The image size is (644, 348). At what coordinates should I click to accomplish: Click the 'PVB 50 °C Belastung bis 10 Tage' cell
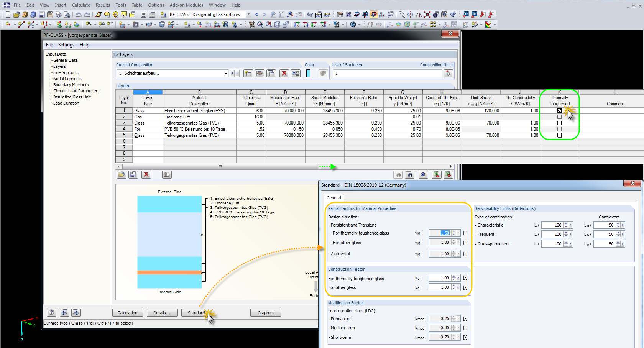[x=199, y=129]
